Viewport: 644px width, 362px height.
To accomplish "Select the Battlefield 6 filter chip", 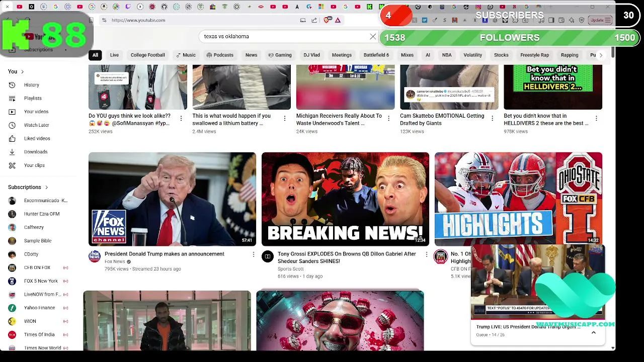I will (x=376, y=55).
